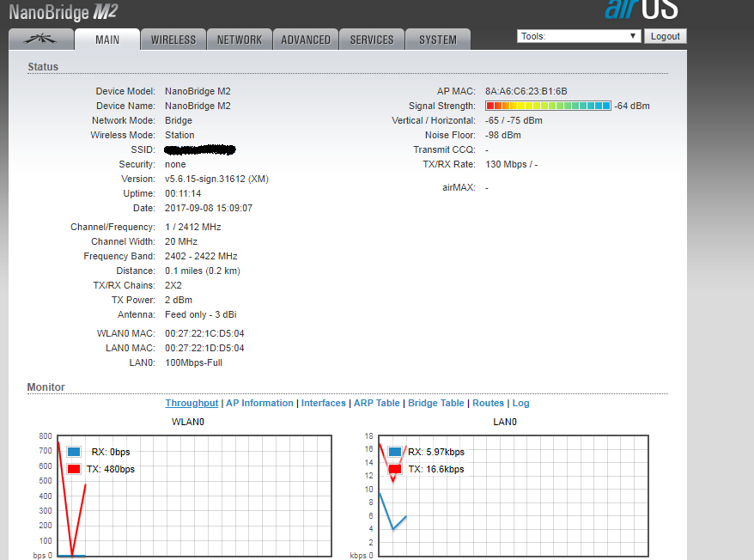The width and height of the screenshot is (754, 560).
Task: Click the LAN0 speed 100Mbps-Full
Action: click(193, 362)
